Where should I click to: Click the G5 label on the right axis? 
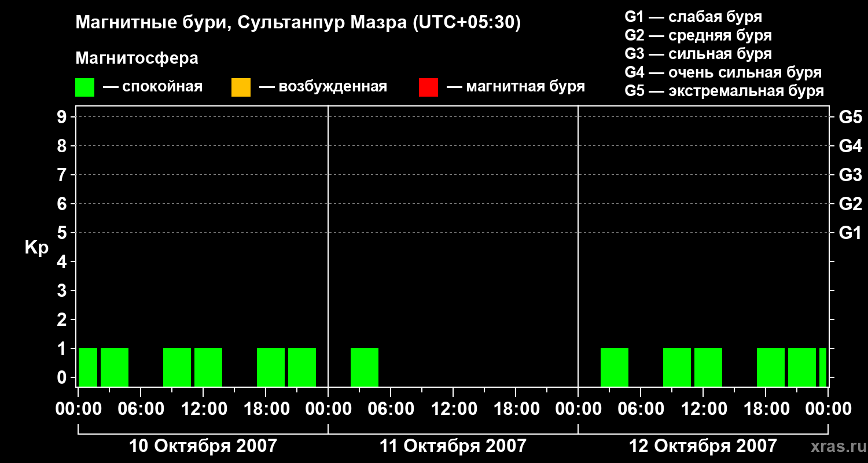[850, 117]
